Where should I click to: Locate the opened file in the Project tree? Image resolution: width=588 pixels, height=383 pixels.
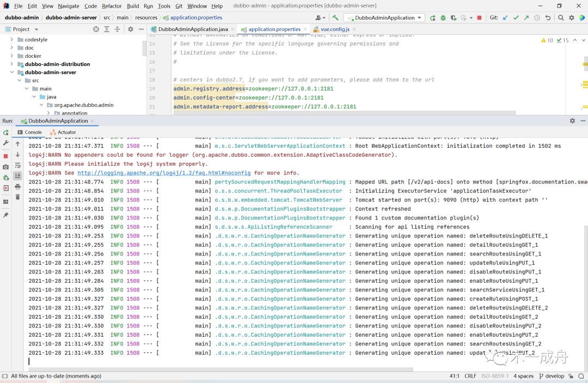[96, 29]
